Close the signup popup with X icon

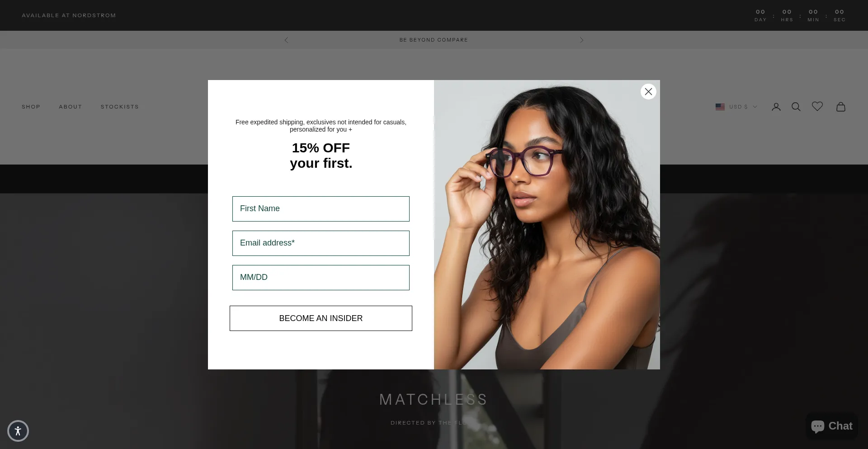tap(648, 91)
